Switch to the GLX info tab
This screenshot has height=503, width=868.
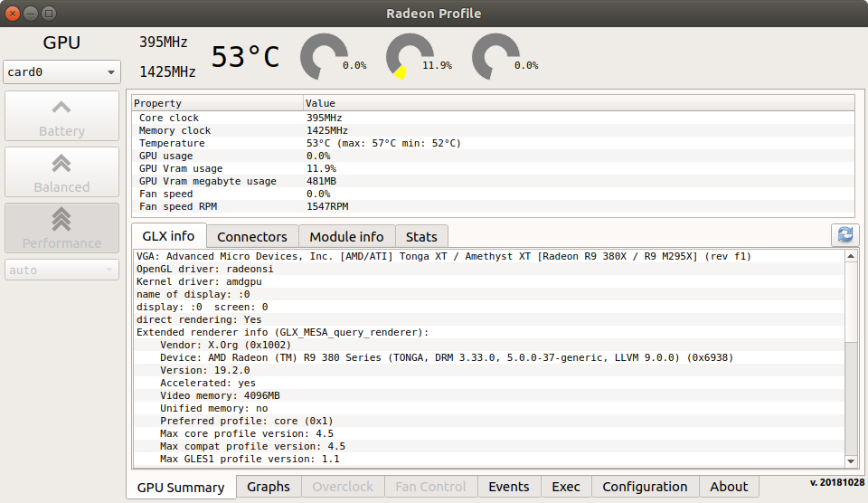169,236
